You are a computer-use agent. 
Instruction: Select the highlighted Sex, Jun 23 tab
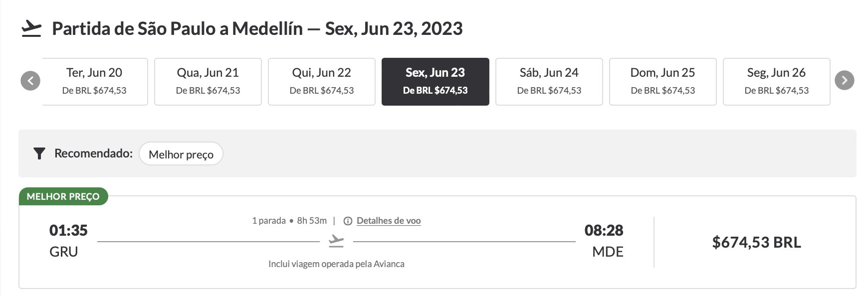coord(435,82)
